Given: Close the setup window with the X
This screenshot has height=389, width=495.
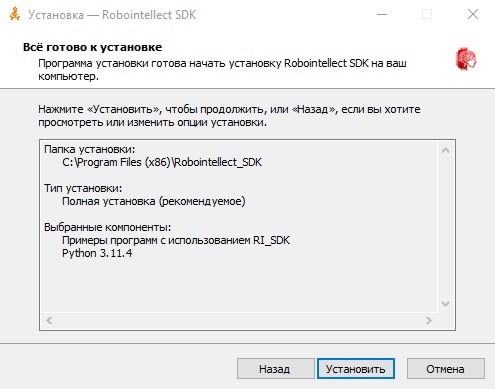Looking at the screenshot, I should (473, 14).
